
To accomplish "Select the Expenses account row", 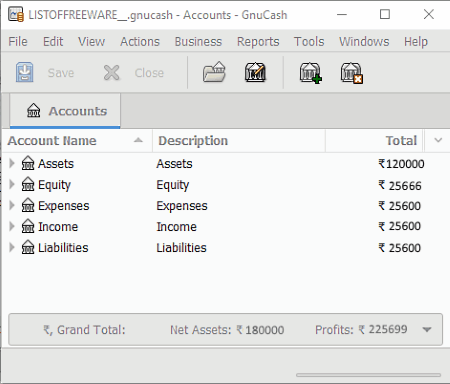I will pyautogui.click(x=224, y=206).
